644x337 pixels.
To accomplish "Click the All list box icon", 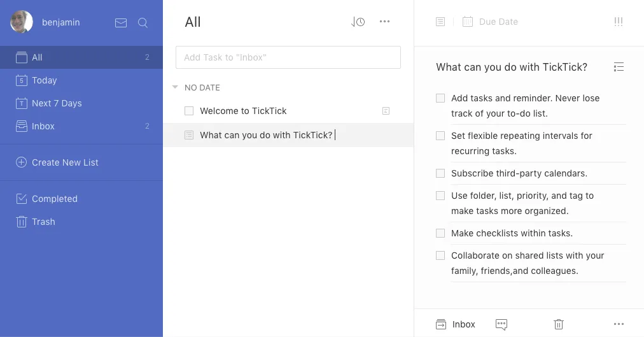I will coord(22,57).
